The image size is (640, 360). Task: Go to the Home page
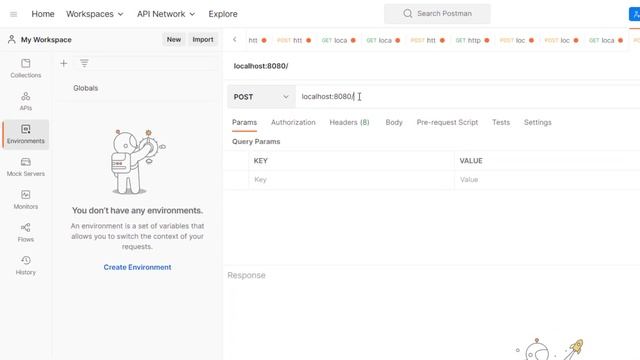pos(43,14)
